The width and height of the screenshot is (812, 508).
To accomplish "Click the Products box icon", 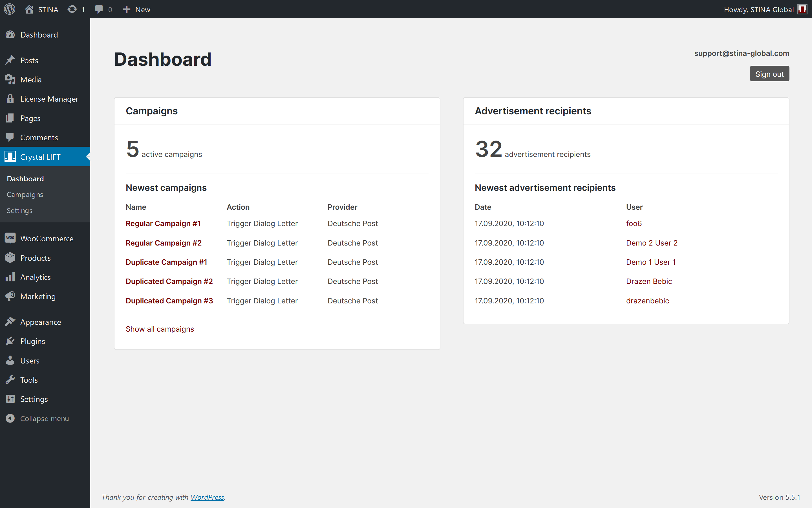I will [x=10, y=257].
